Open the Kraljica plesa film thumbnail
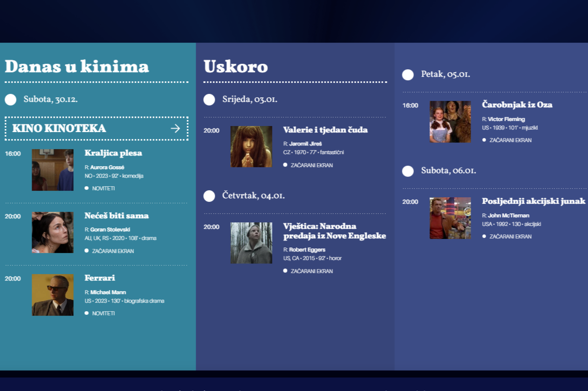588x391 pixels. click(53, 170)
